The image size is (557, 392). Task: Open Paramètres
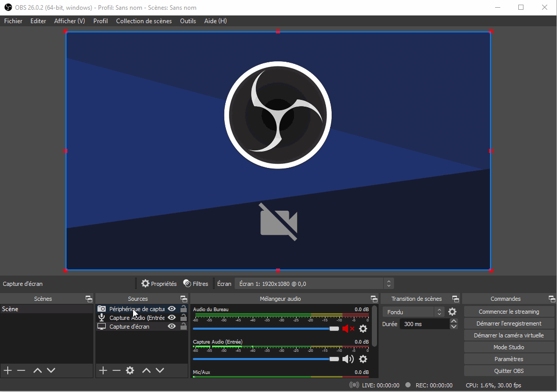[509, 359]
